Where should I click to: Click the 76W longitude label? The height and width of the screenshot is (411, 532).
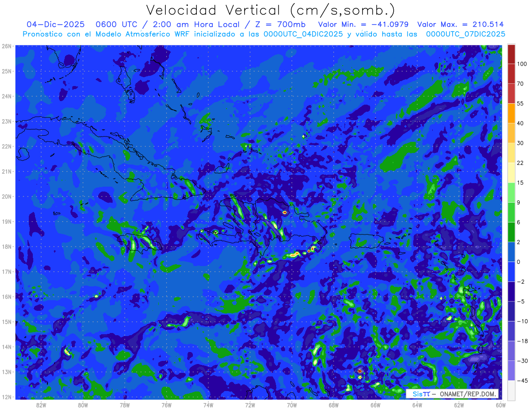point(166,405)
